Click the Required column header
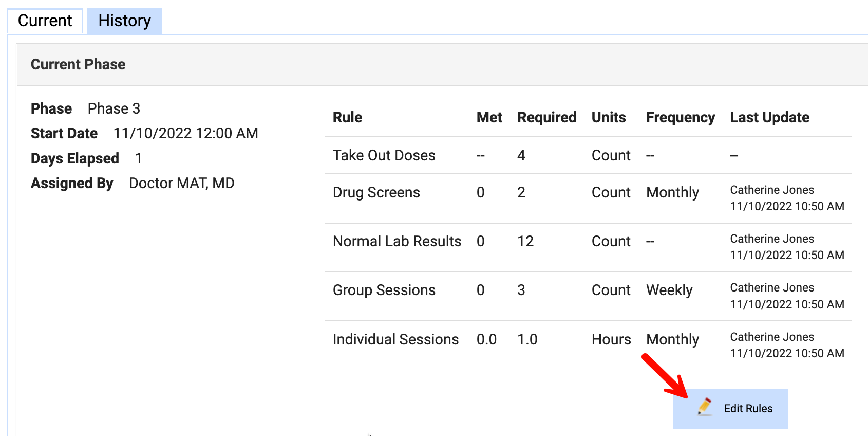868x436 pixels. [x=546, y=117]
